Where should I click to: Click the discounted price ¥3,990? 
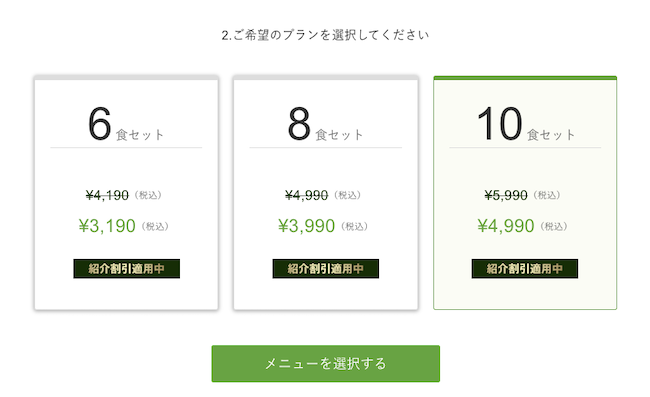coord(306,226)
